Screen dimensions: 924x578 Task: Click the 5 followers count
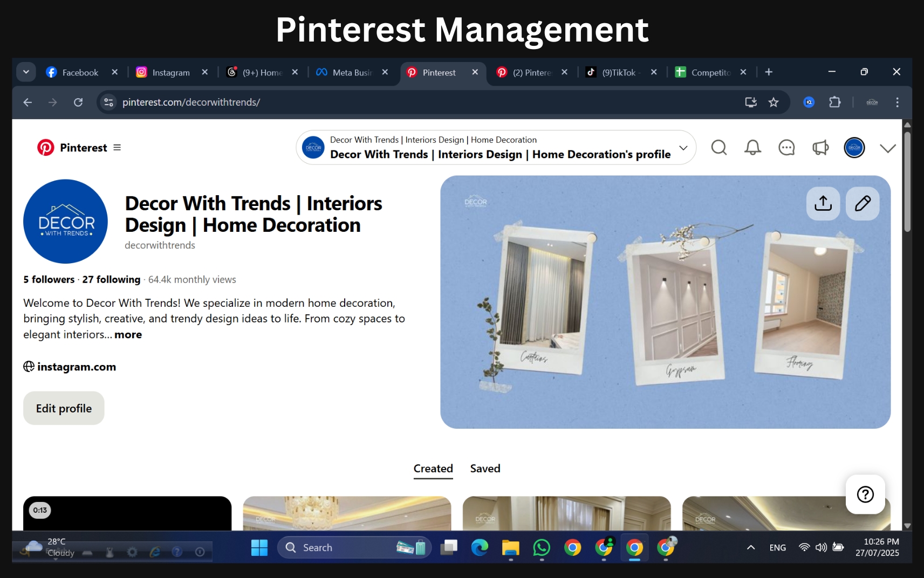[x=49, y=279]
